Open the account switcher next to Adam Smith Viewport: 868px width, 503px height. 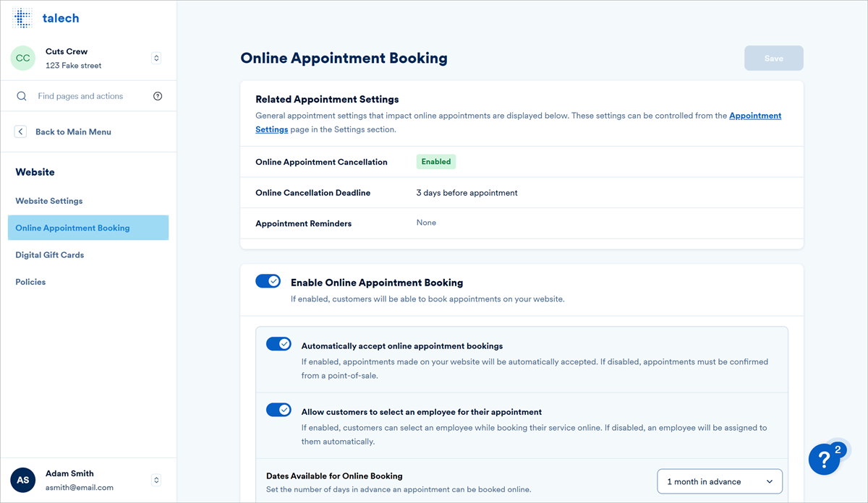[156, 479]
